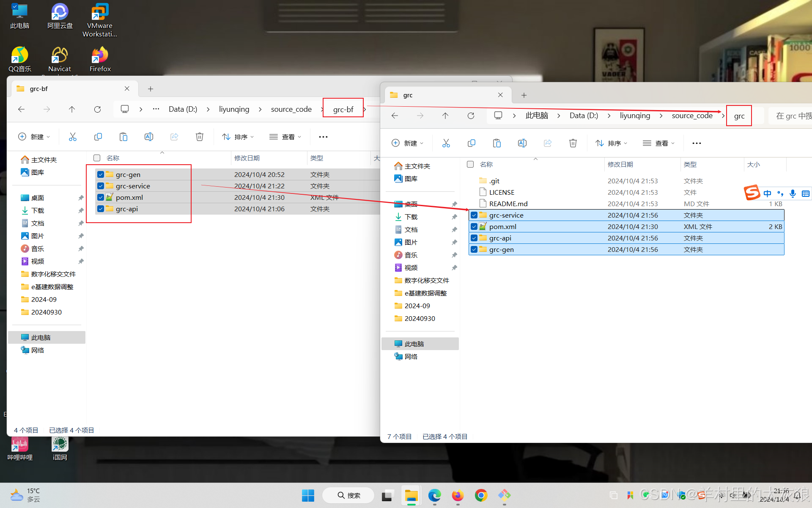Click liyunqing in grc-bf address breadcrumb
Image resolution: width=812 pixels, height=508 pixels.
[x=234, y=109]
